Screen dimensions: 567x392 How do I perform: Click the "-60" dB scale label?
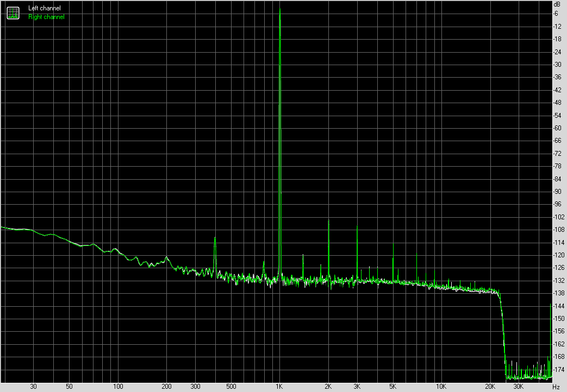click(557, 128)
